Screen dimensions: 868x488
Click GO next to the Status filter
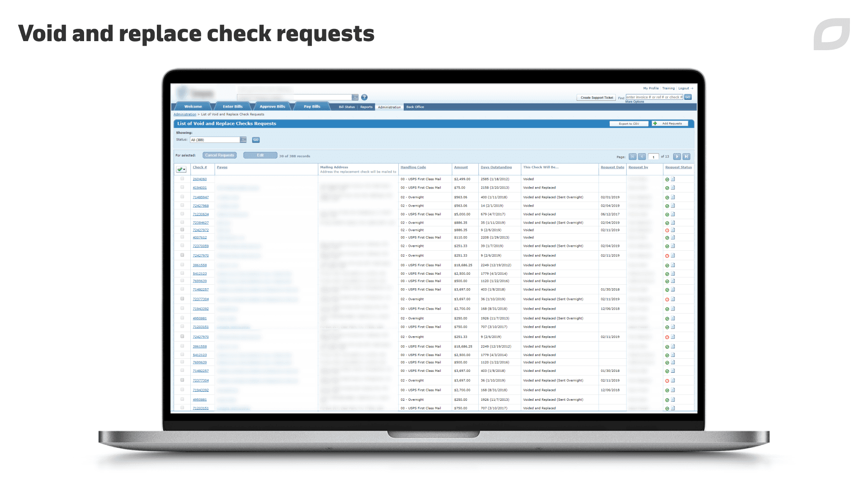256,140
